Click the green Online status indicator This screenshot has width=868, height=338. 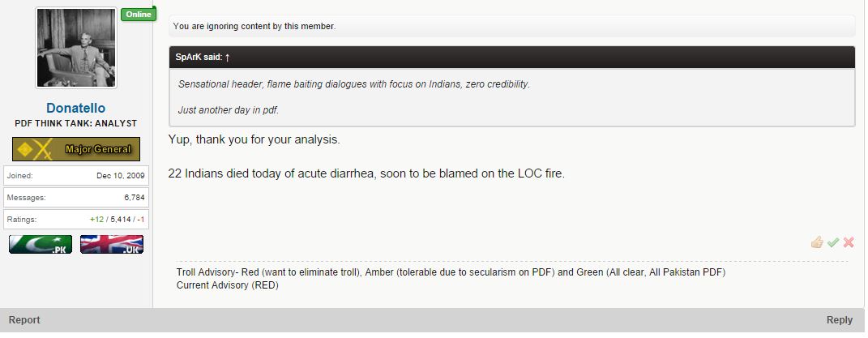pyautogui.click(x=139, y=15)
